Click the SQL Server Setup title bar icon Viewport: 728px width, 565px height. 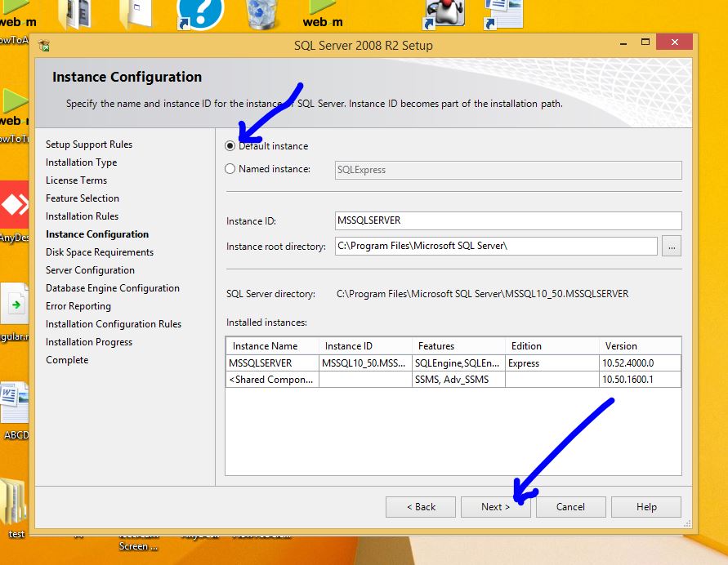click(x=44, y=46)
